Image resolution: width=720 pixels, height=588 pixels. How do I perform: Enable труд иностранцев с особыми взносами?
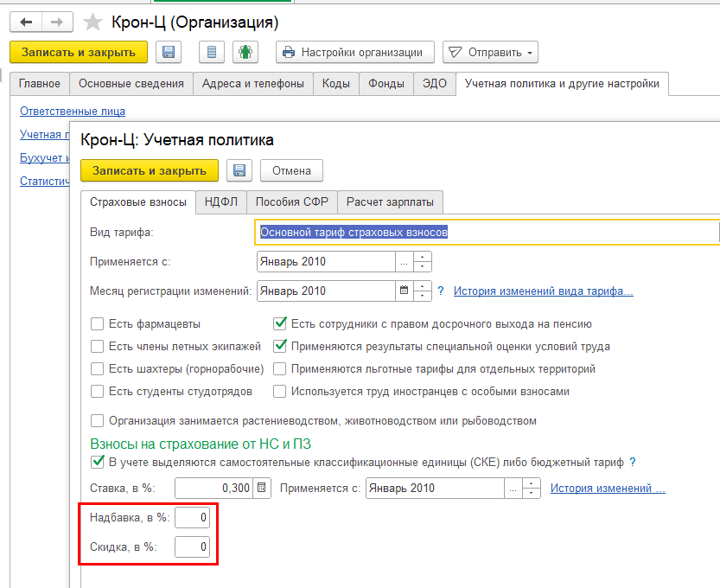click(x=280, y=392)
